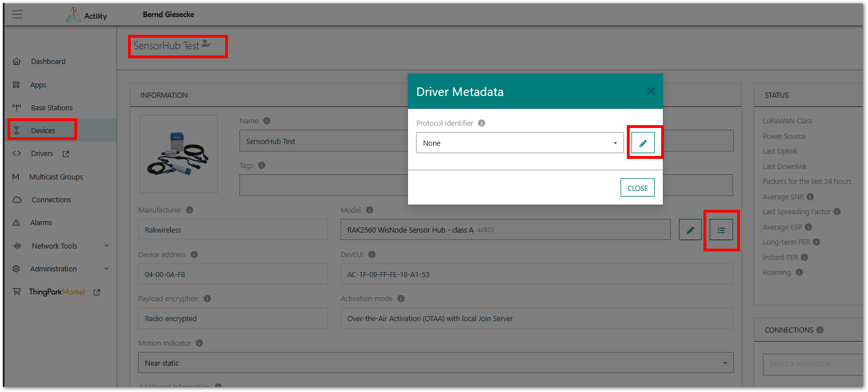Image resolution: width=868 pixels, height=392 pixels.
Task: Click the DevEUI value AC-1F-09-FF-FE-18-A1-53
Action: pyautogui.click(x=537, y=274)
